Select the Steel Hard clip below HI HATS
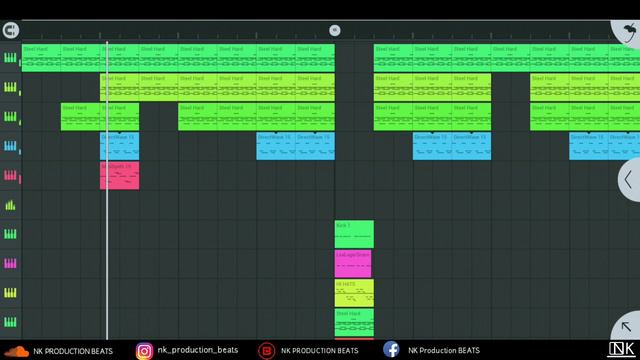 (354, 322)
